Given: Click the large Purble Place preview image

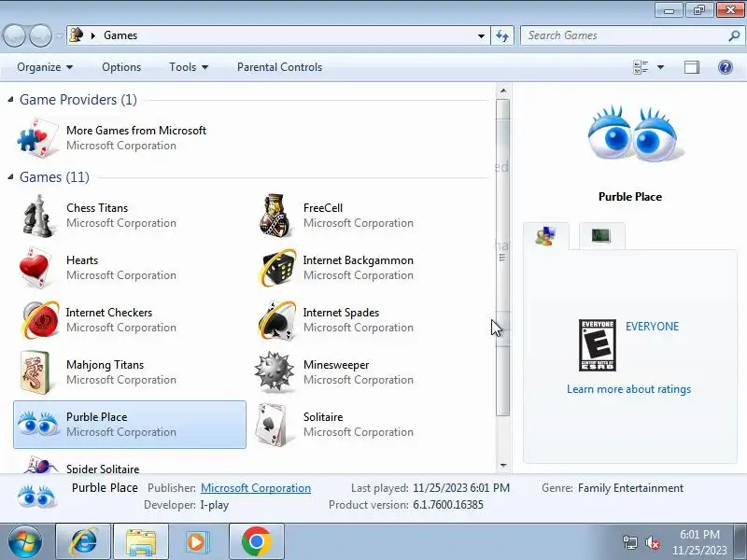Looking at the screenshot, I should pos(635,134).
